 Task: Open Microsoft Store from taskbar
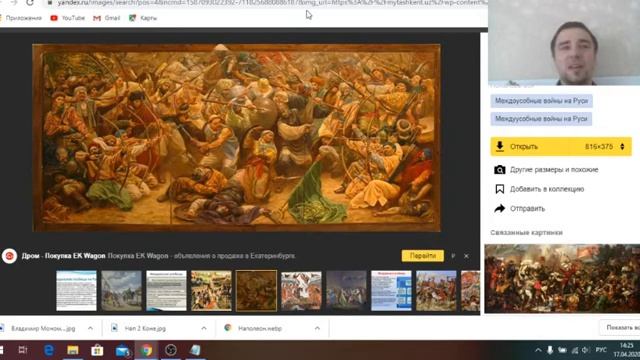(x=97, y=350)
